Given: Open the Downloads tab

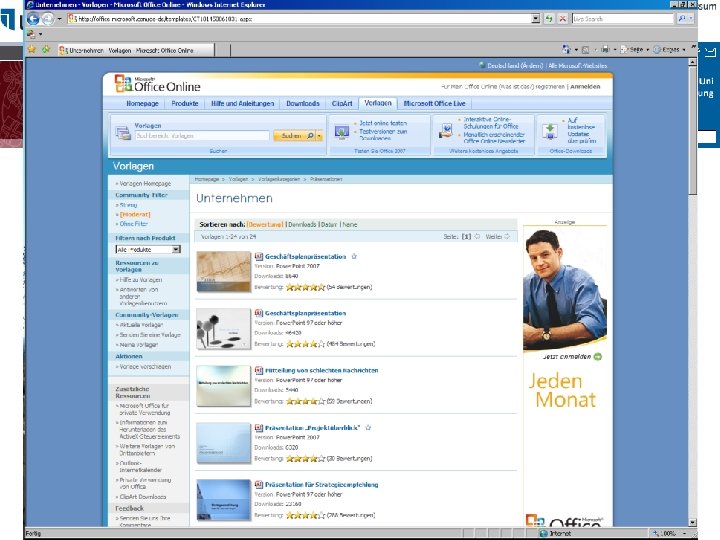Looking at the screenshot, I should pyautogui.click(x=303, y=103).
